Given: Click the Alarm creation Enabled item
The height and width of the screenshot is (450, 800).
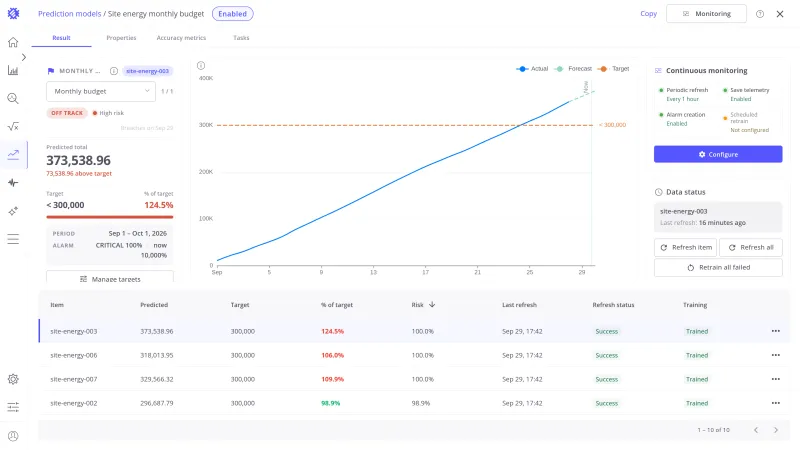Looking at the screenshot, I should [683, 119].
